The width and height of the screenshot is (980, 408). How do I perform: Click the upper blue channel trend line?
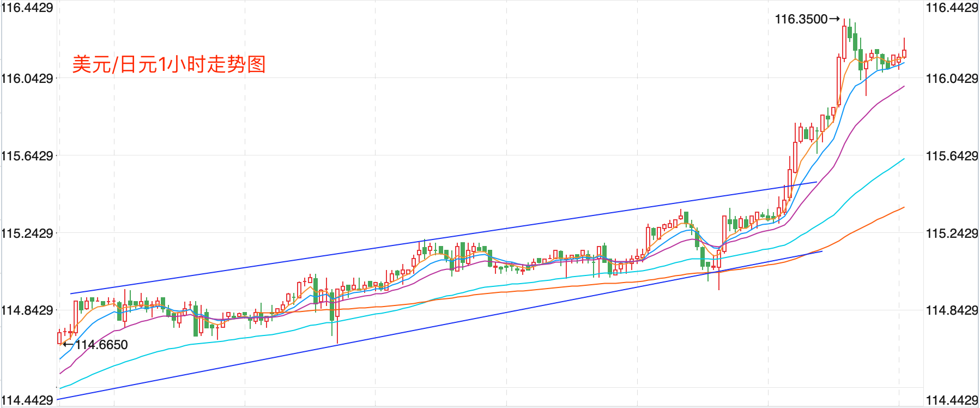tap(436, 239)
